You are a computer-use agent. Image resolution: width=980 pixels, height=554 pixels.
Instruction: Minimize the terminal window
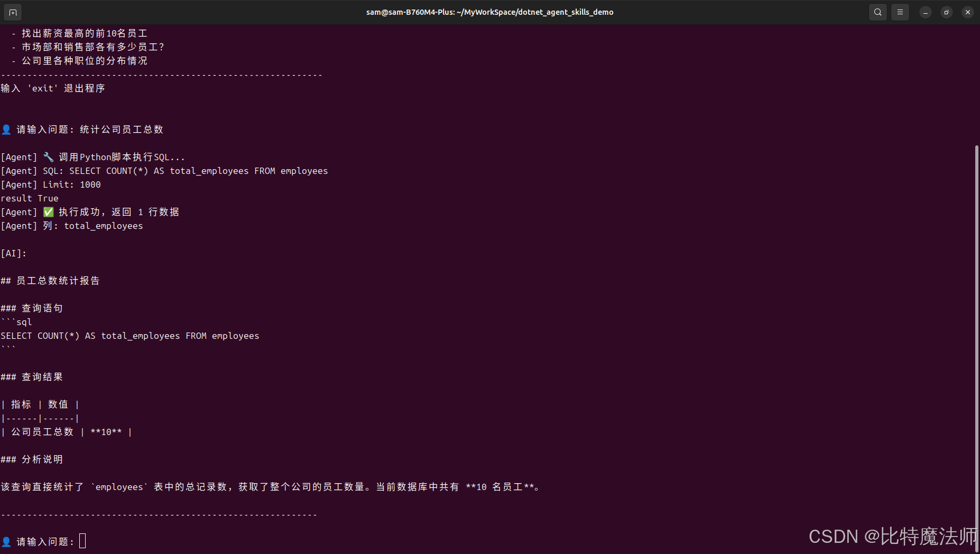(x=926, y=12)
